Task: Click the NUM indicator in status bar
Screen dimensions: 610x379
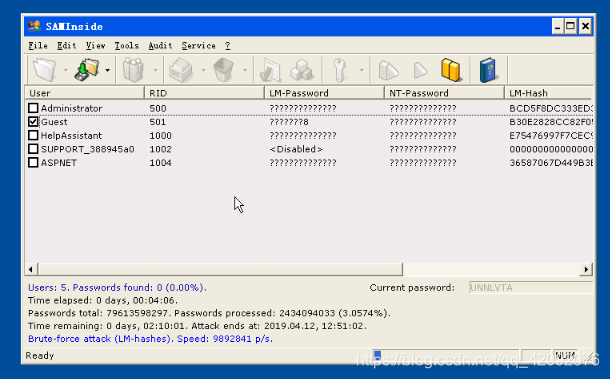Action: click(565, 355)
